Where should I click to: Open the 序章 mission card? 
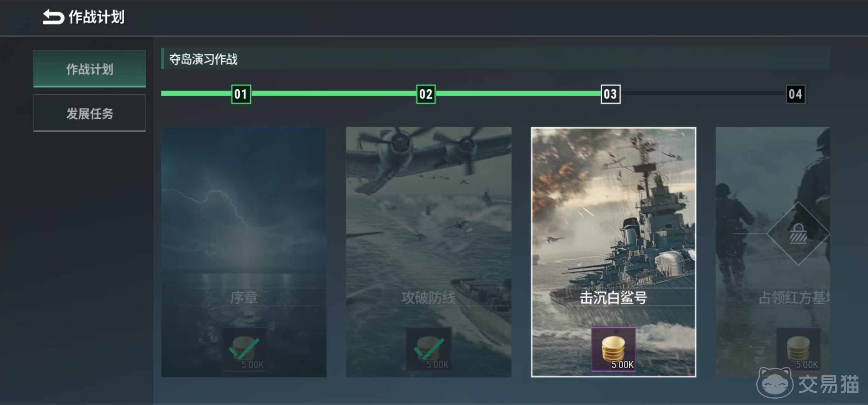point(244,252)
